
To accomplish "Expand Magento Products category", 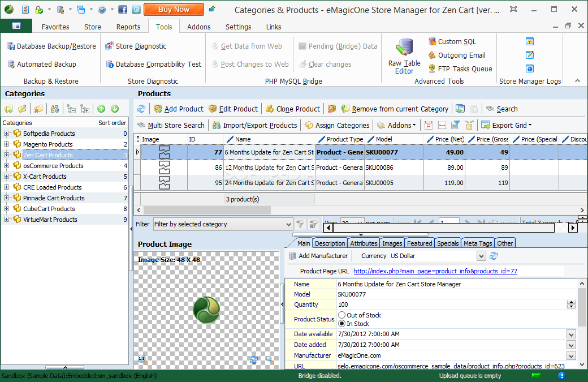I will click(6, 144).
